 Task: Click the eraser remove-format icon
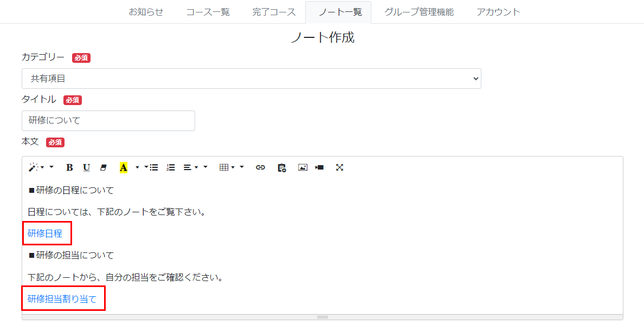(104, 167)
